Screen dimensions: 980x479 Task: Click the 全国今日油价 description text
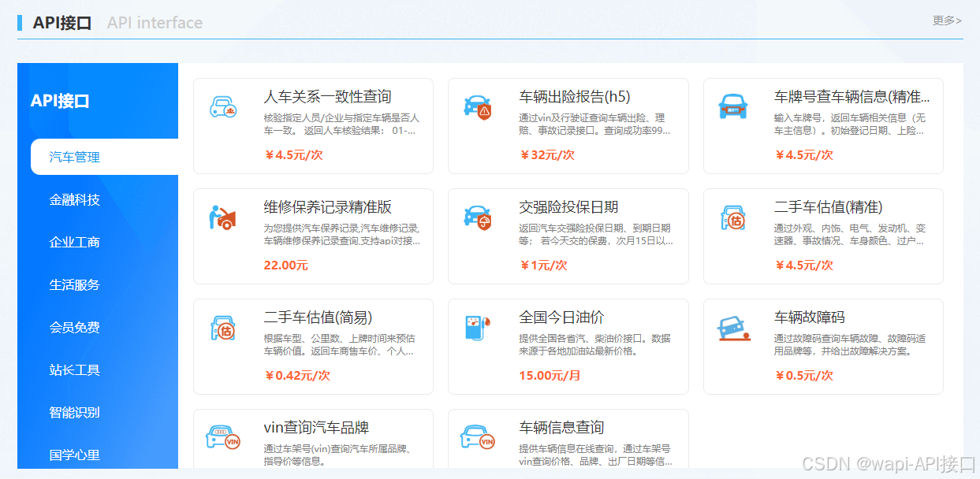594,344
